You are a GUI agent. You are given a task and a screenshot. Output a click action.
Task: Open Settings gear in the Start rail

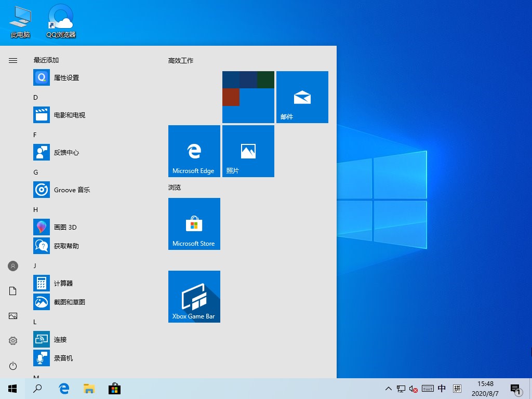[x=12, y=341]
